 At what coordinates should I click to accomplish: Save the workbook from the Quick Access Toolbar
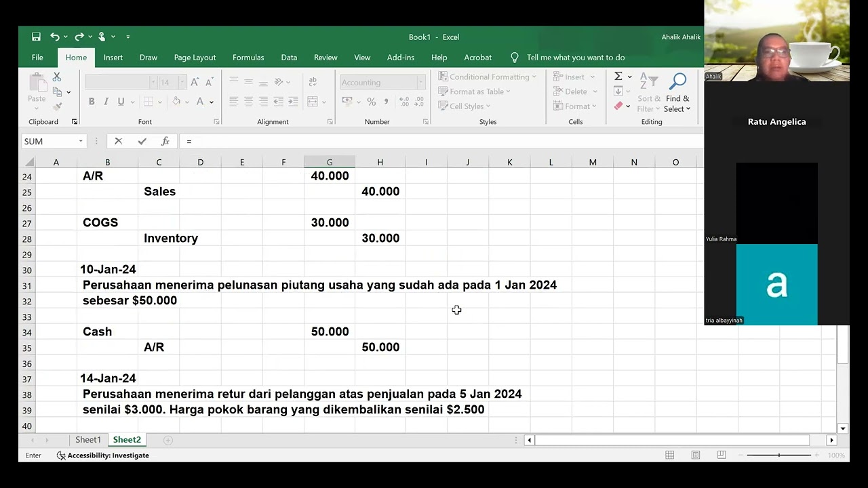[x=36, y=37]
